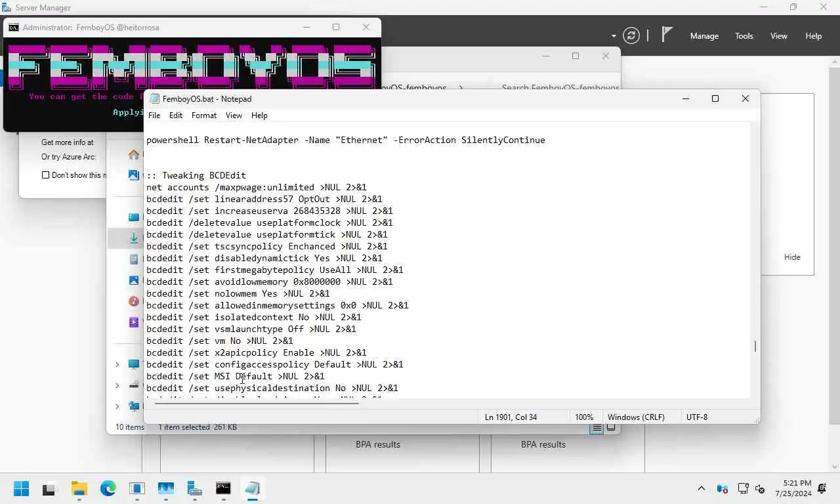Expand the This PC tree node

pos(117,364)
